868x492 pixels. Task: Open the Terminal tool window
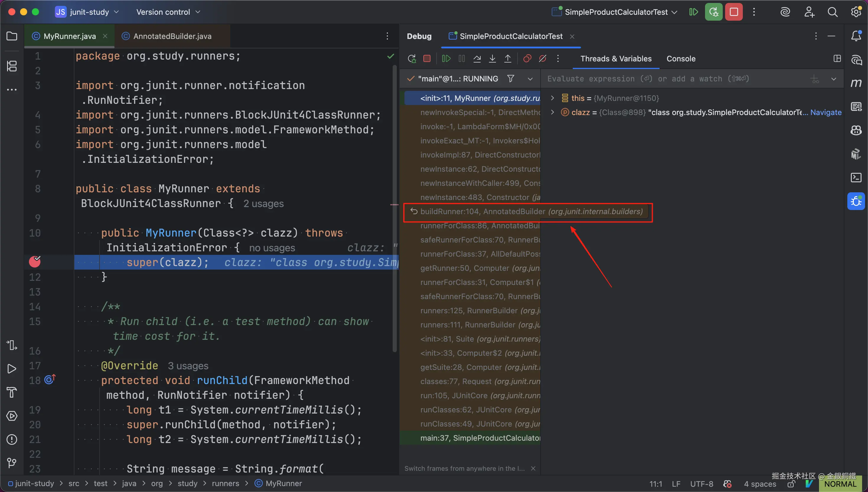pyautogui.click(x=856, y=177)
